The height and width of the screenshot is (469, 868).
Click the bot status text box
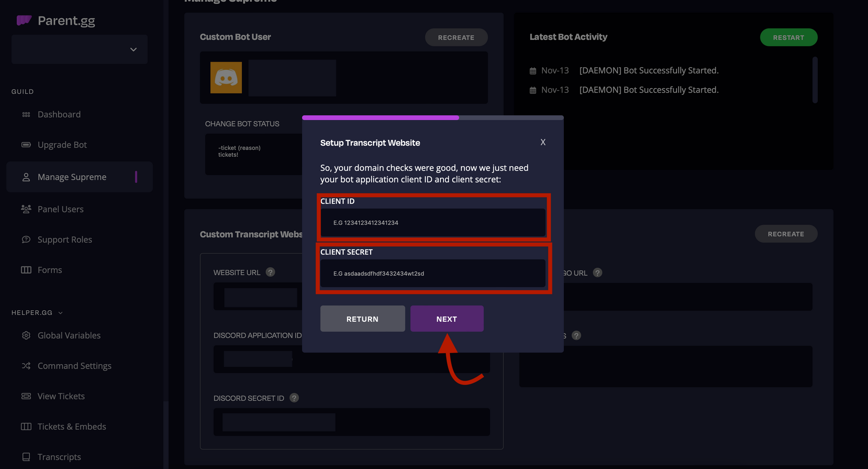[254, 154]
